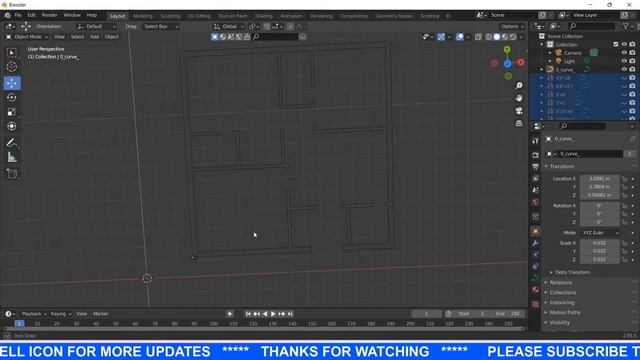
Task: Open timeline Marker menu
Action: (100, 314)
